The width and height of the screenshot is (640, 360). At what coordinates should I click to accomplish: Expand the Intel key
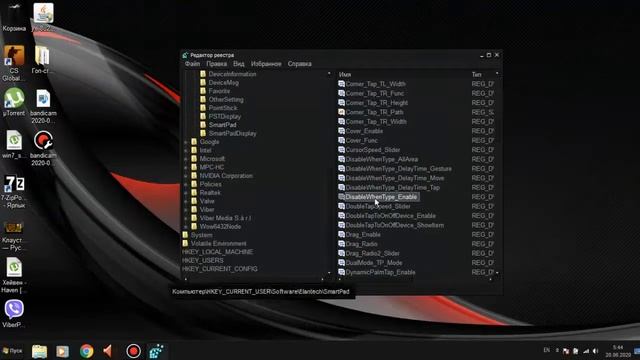(186, 151)
